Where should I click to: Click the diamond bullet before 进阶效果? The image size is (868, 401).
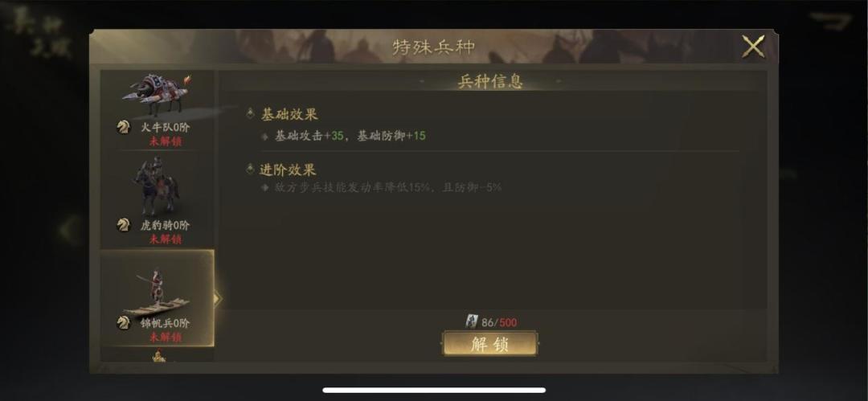tap(250, 169)
